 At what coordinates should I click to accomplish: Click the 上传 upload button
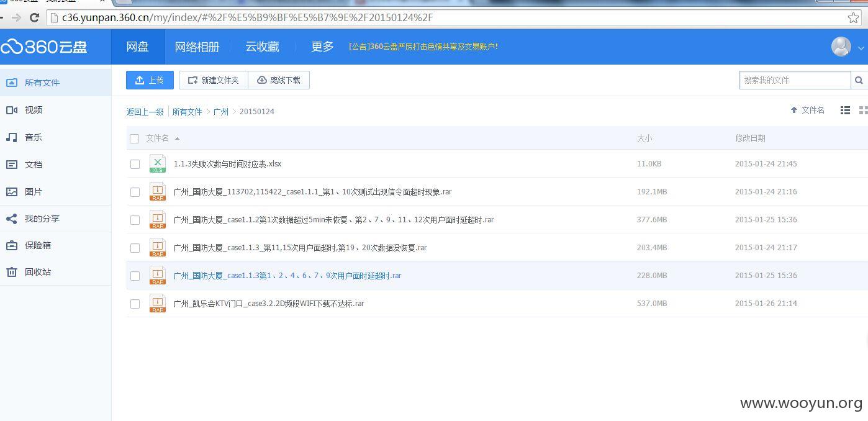(150, 80)
